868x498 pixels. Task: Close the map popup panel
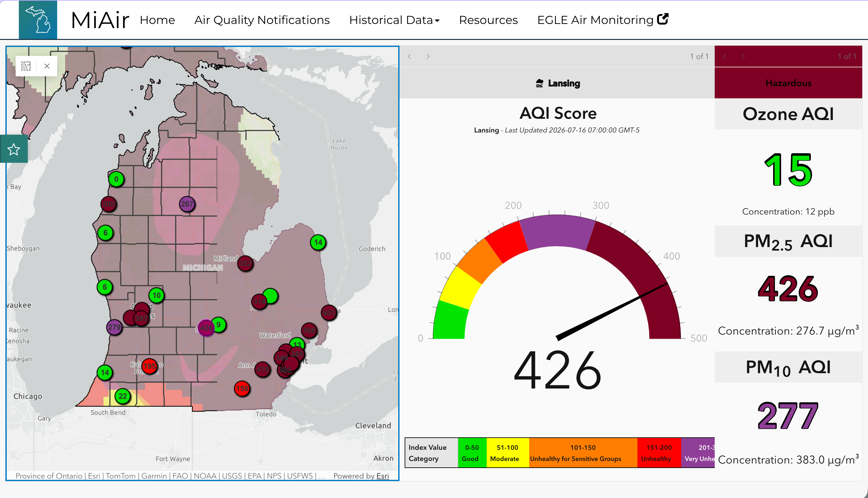click(47, 66)
